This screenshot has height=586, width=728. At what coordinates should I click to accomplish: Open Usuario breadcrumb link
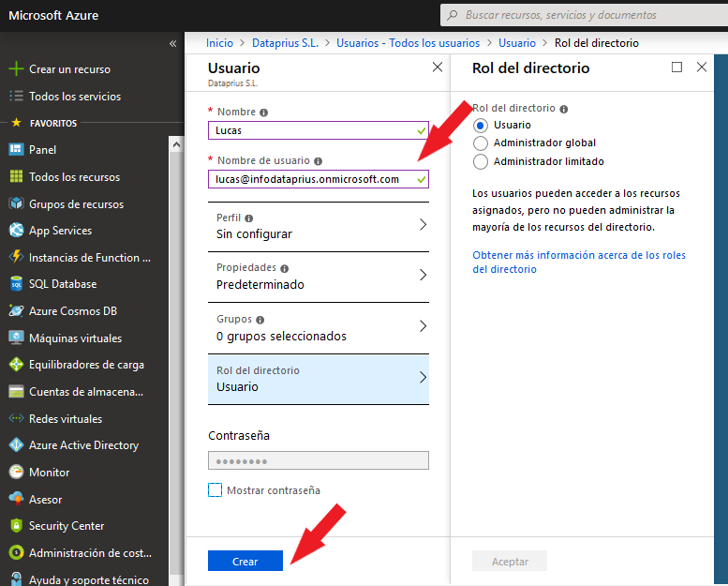[x=517, y=43]
